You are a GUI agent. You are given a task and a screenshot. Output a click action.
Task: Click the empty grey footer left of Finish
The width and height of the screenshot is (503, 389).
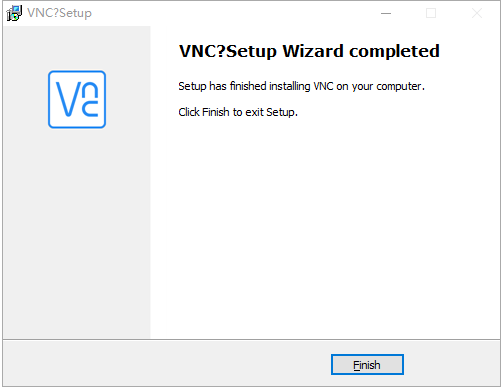[x=167, y=363]
